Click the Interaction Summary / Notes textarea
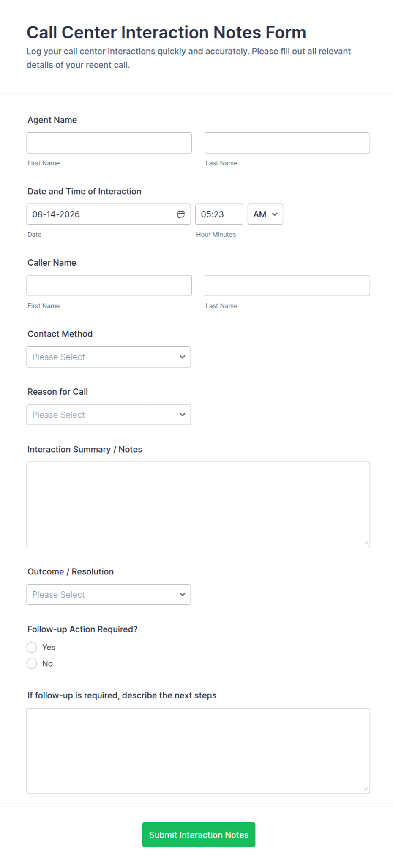Screen dimensions: 393x868 198,505
